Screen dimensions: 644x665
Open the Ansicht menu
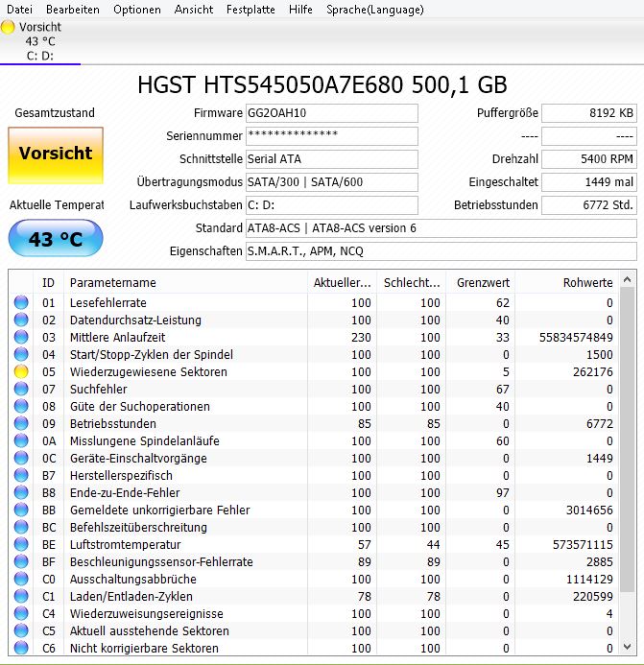coord(194,10)
